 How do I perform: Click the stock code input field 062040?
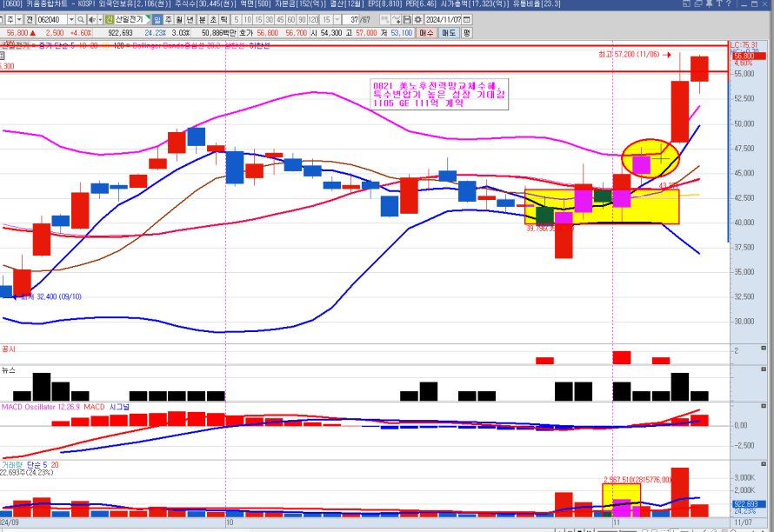pyautogui.click(x=52, y=20)
